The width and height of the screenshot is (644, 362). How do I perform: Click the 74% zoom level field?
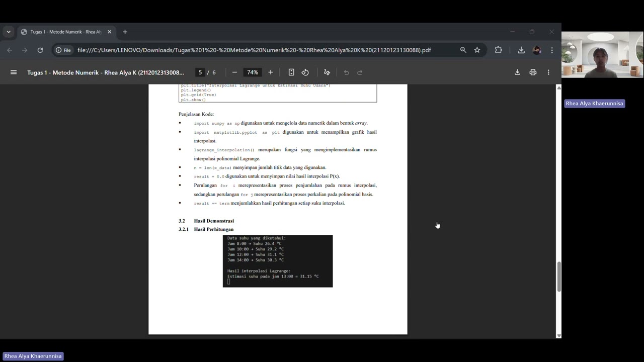[253, 72]
